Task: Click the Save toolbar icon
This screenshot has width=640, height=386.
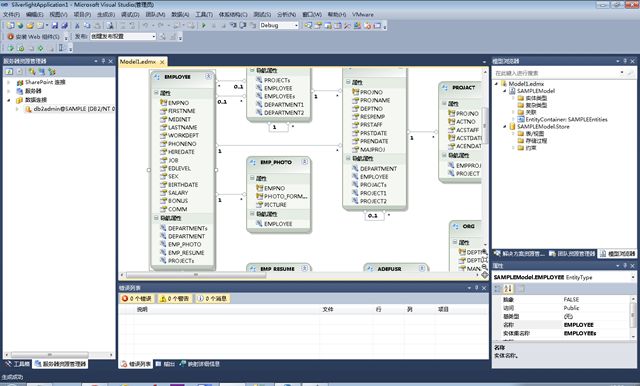Action: click(55, 25)
